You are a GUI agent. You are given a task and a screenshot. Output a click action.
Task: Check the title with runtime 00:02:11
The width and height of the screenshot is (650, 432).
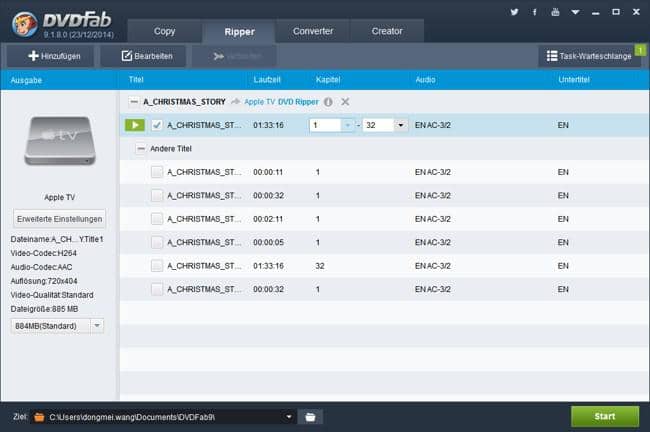(157, 219)
